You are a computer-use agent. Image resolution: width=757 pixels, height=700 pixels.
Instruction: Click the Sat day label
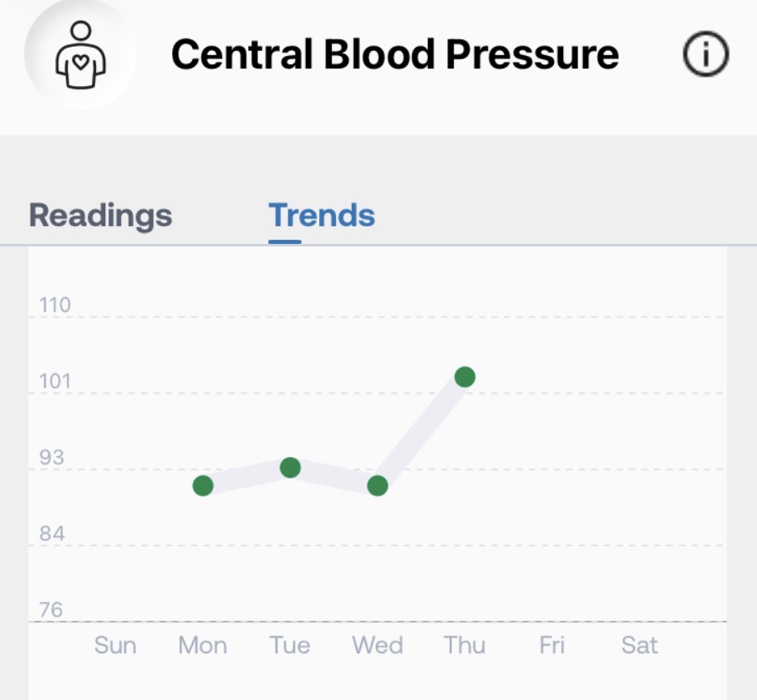coord(639,646)
